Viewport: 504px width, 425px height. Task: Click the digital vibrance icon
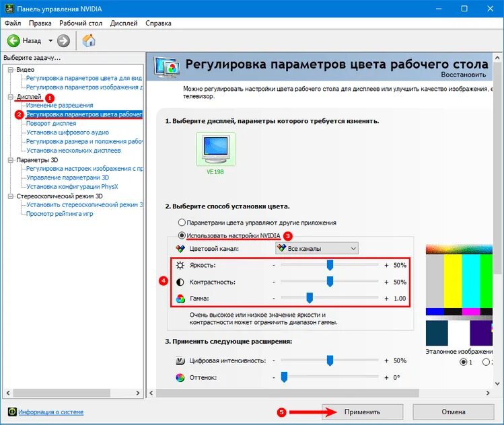pyautogui.click(x=180, y=361)
